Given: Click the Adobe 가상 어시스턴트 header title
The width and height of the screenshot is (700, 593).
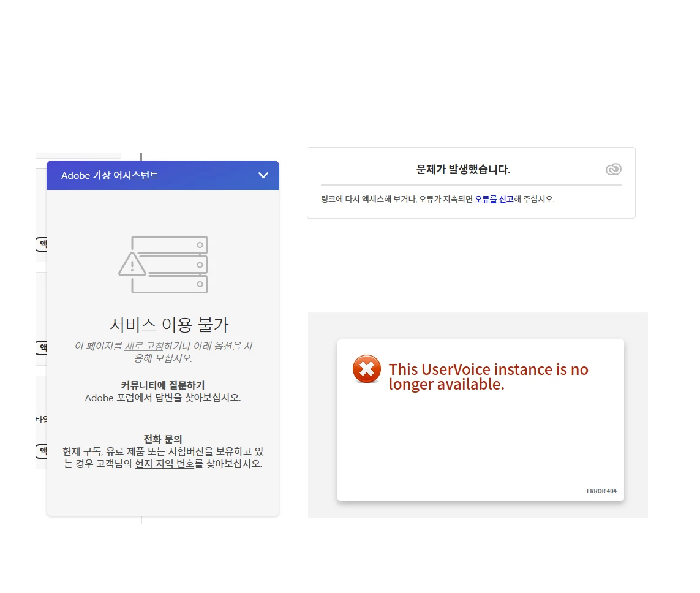Looking at the screenshot, I should point(110,175).
